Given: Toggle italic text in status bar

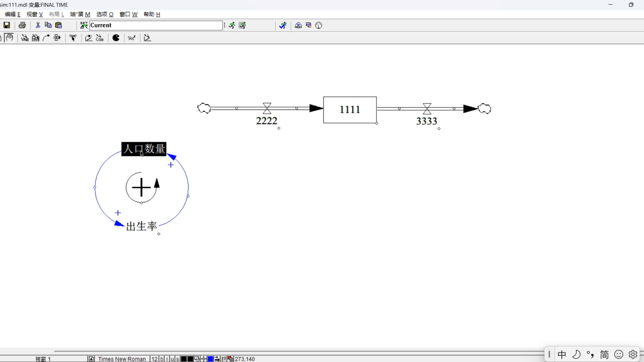Looking at the screenshot, I should [x=167, y=359].
